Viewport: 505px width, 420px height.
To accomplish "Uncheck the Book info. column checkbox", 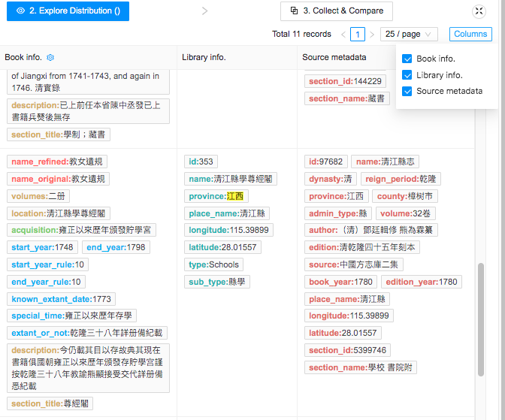I will [407, 59].
